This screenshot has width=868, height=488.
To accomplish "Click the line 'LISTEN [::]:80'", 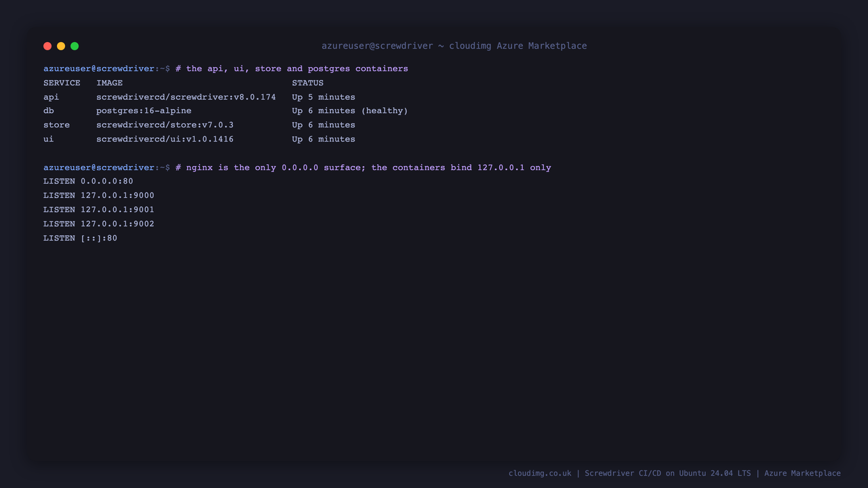I will 80,238.
